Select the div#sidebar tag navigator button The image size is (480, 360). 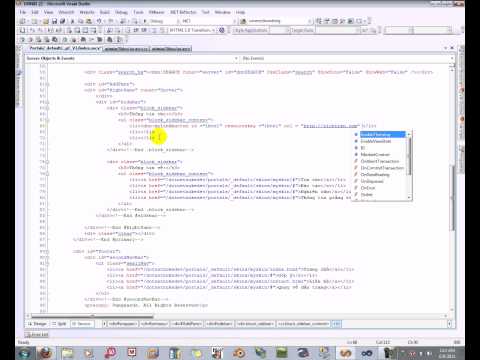219,324
